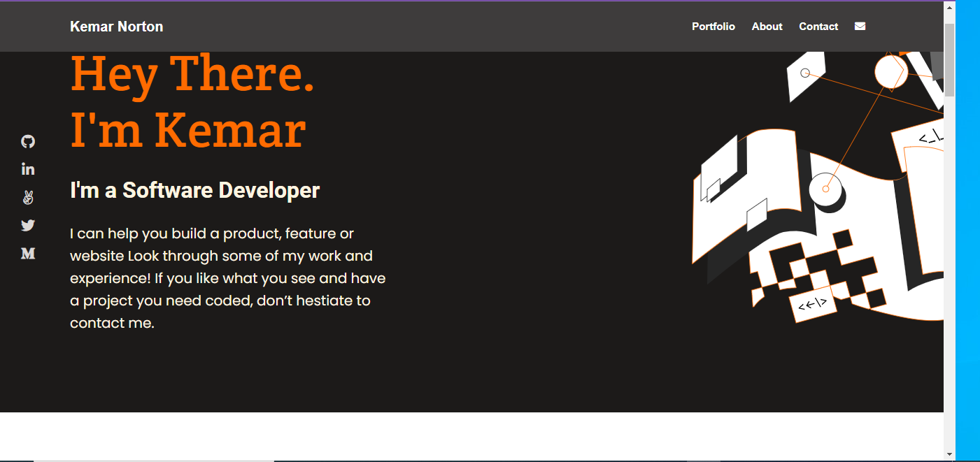Image resolution: width=980 pixels, height=462 pixels.
Task: Visit the Medium 'M' icon
Action: pyautogui.click(x=28, y=254)
